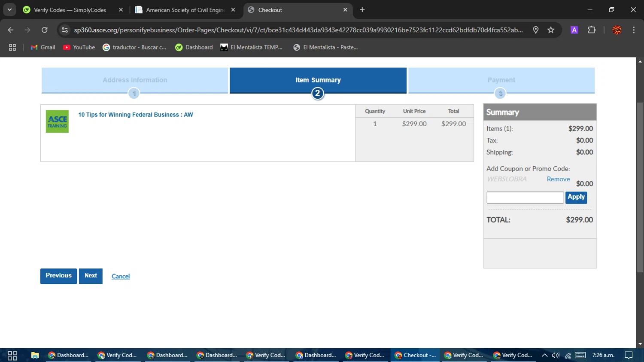The width and height of the screenshot is (644, 362).
Task: Click the Unit Price $299.00 cell
Action: (x=414, y=124)
